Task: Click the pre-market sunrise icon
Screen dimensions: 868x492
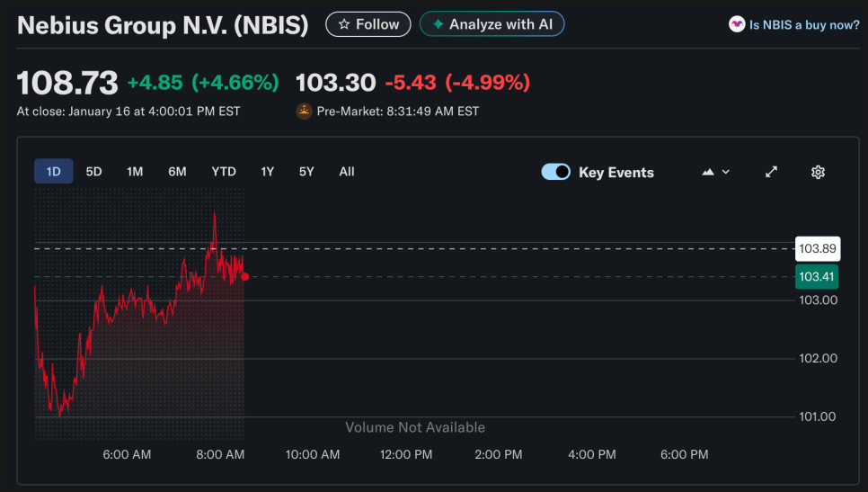Action: tap(304, 112)
